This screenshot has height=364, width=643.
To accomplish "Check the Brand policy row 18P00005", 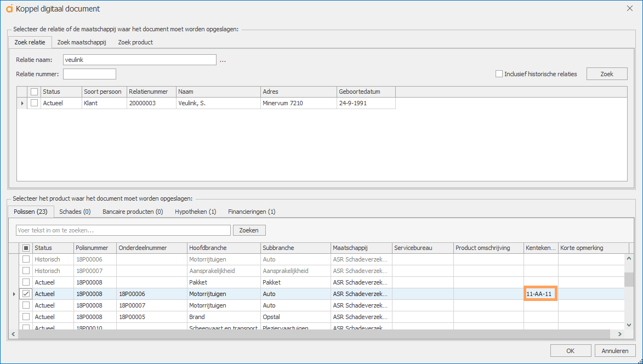I will (x=26, y=317).
